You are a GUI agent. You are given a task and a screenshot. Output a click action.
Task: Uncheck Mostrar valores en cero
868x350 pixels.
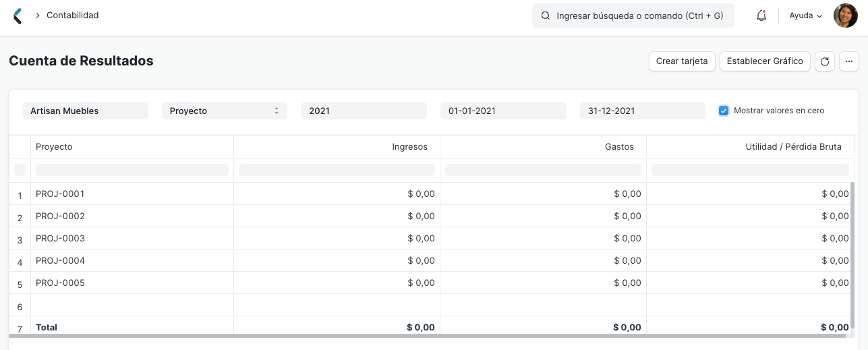[x=724, y=111]
